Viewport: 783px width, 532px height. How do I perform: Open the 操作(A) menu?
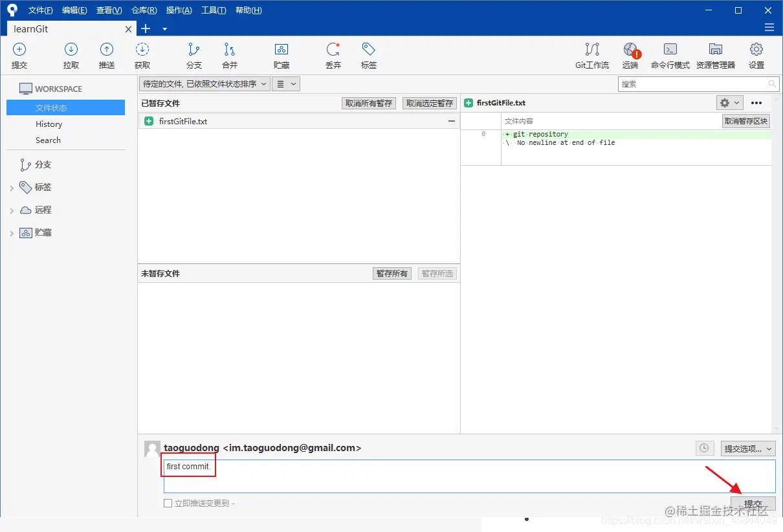(179, 10)
